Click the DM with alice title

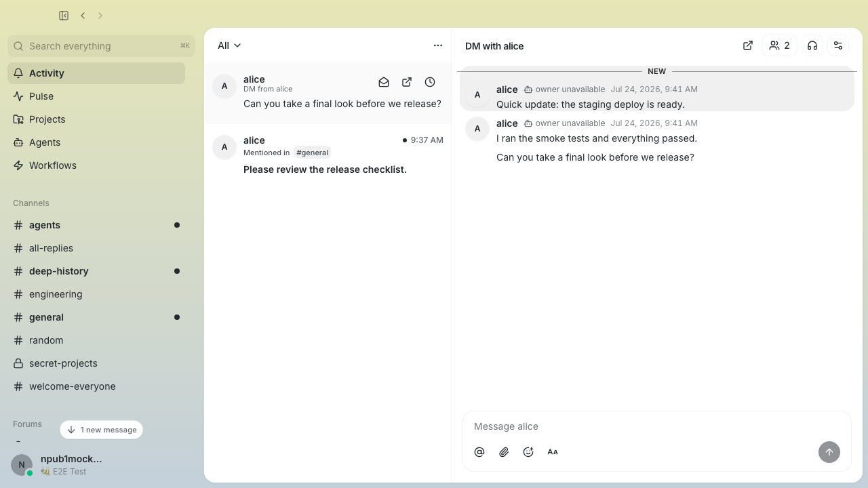pos(494,46)
